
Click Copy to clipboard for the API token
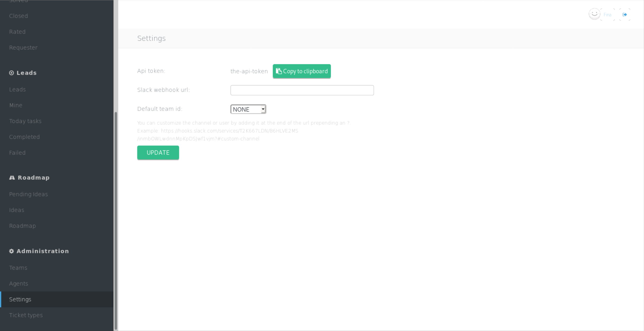click(302, 71)
